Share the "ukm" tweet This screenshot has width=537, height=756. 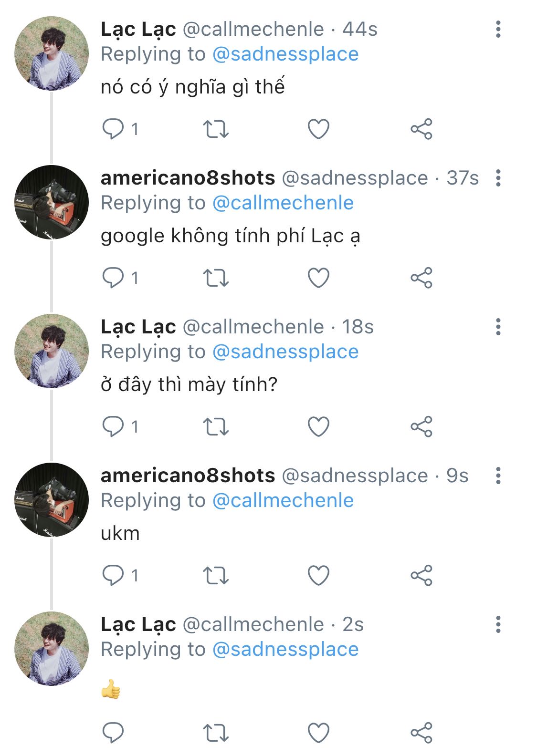[421, 575]
